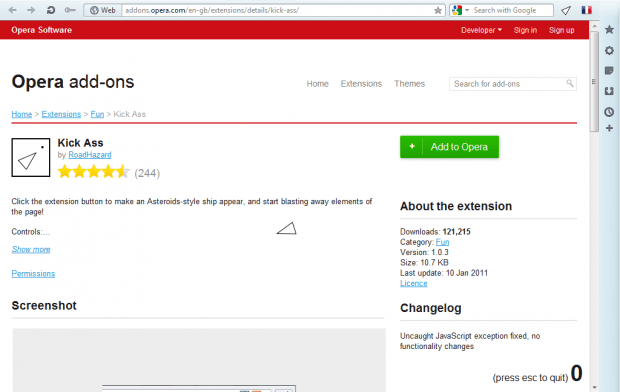Click the French flag extension icon

[x=586, y=10]
